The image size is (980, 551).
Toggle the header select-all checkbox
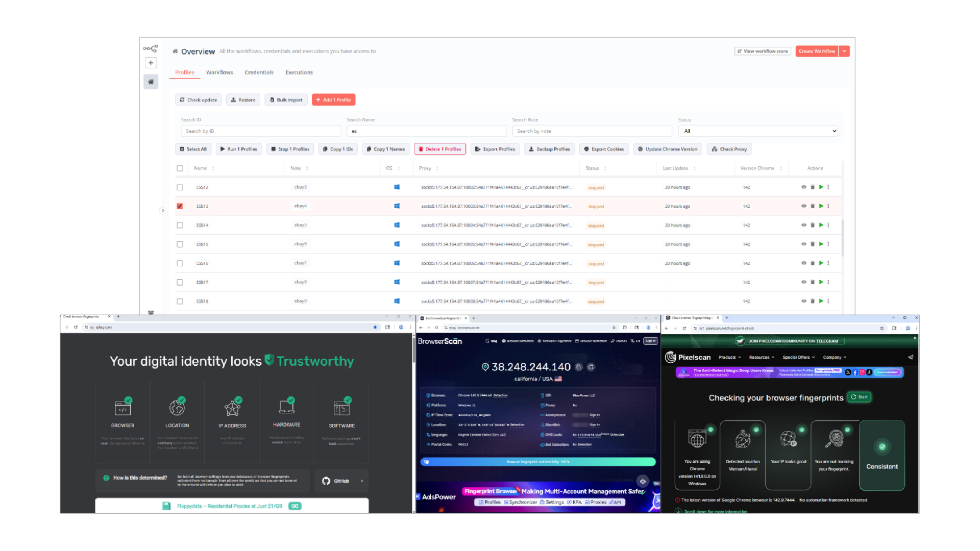tap(180, 168)
